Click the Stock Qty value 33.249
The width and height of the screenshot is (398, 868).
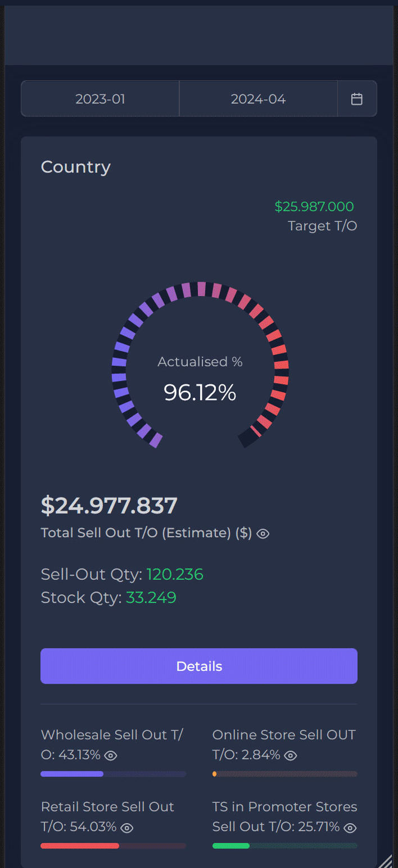151,597
